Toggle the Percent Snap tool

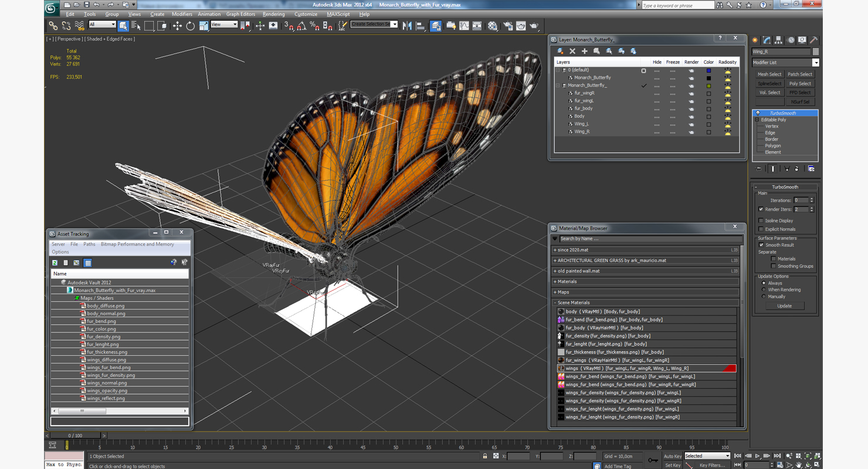point(314,26)
